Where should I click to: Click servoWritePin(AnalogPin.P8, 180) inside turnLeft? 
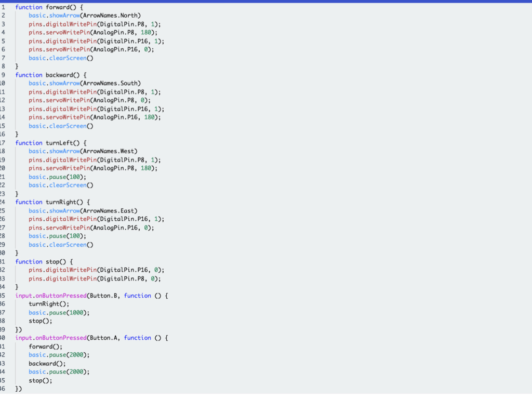[100, 168]
